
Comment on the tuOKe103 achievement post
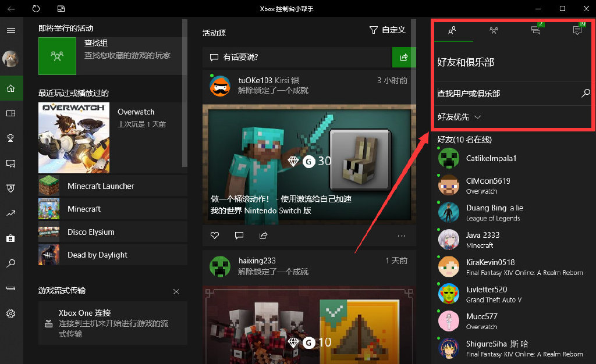click(239, 235)
